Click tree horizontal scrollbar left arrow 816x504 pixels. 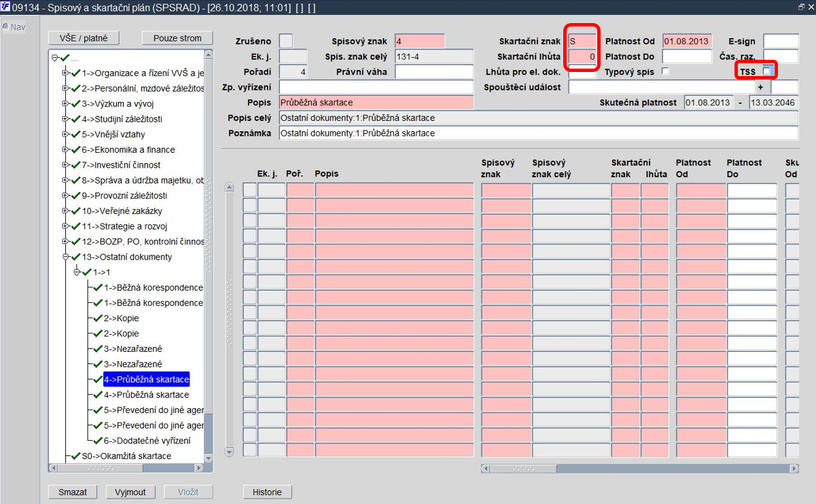pyautogui.click(x=52, y=468)
